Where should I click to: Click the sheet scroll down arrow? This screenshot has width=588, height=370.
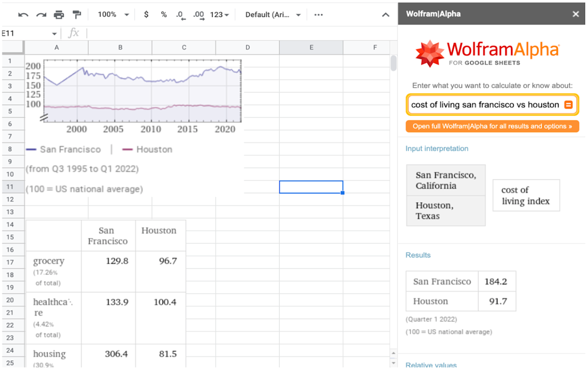pos(394,362)
